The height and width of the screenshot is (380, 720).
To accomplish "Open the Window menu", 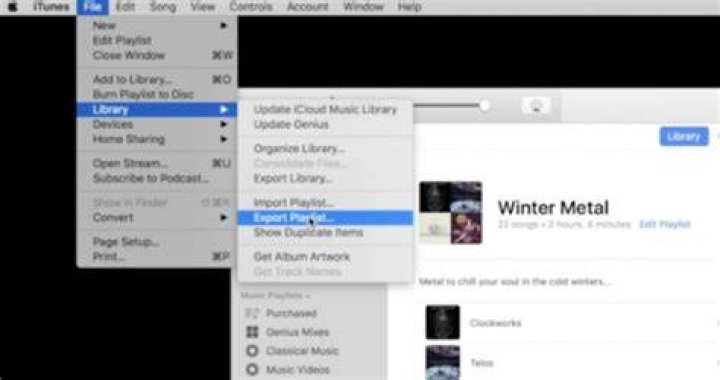I will coord(363,7).
